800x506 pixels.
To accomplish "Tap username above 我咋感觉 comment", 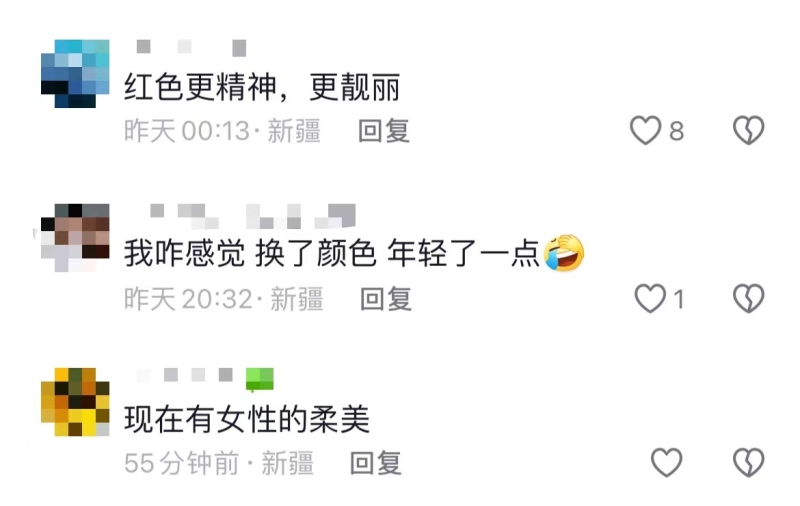I will [x=253, y=216].
